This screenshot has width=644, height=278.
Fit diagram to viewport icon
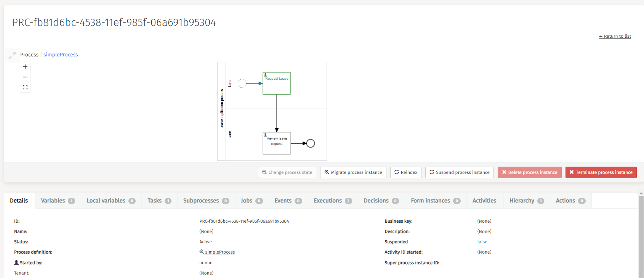(25, 87)
